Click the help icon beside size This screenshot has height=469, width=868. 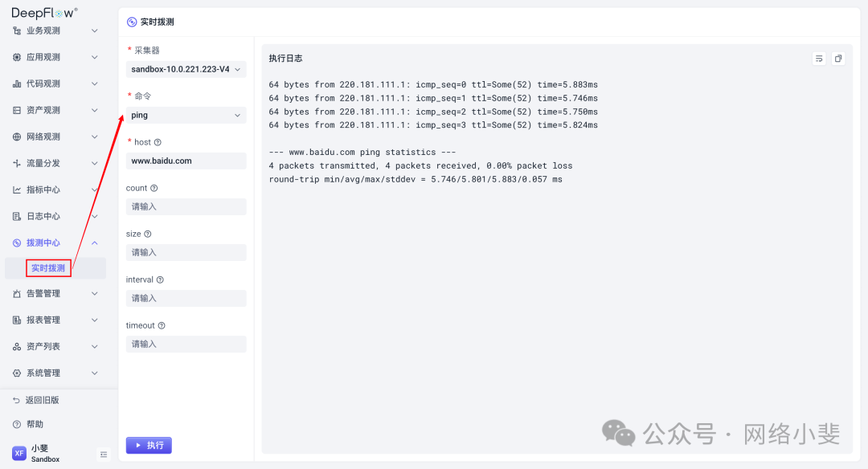pos(148,234)
